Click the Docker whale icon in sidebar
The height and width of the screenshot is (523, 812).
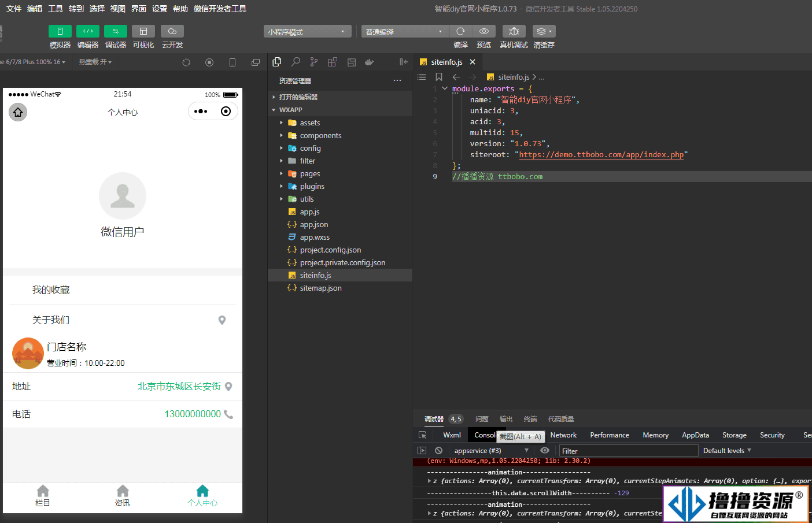369,62
